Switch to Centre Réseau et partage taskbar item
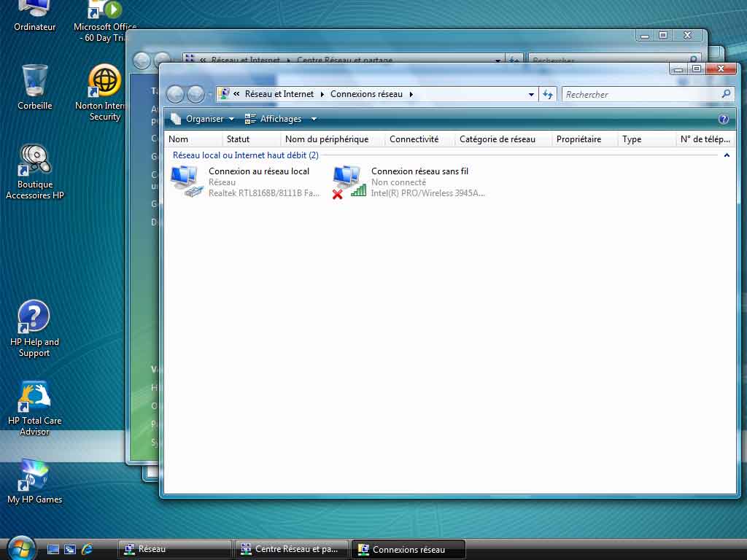This screenshot has width=747, height=560. (x=293, y=549)
